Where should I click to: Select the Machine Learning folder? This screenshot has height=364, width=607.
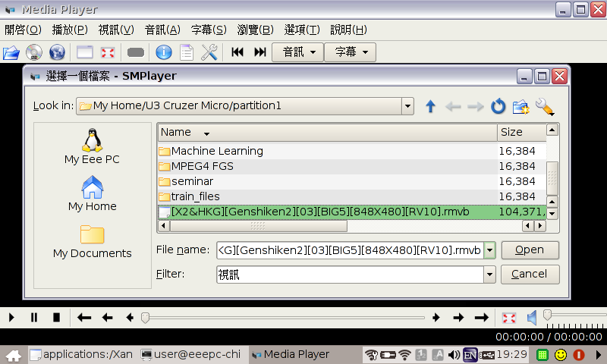pos(216,151)
